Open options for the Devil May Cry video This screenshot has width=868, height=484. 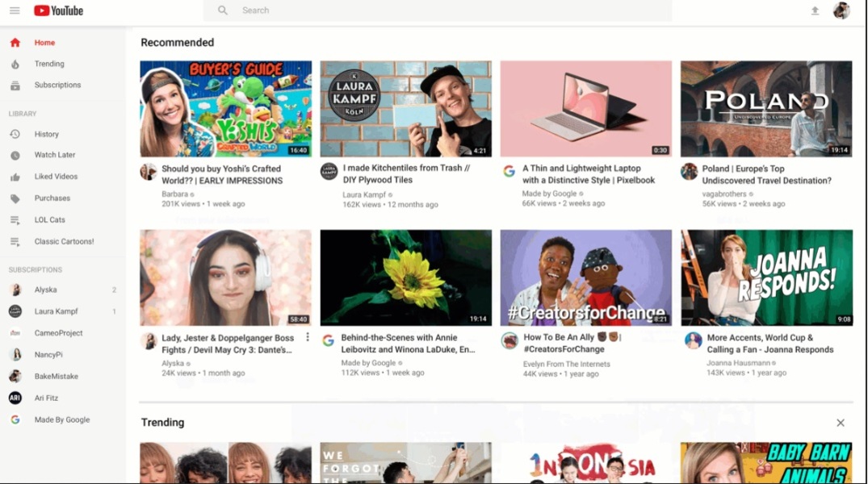coord(308,337)
